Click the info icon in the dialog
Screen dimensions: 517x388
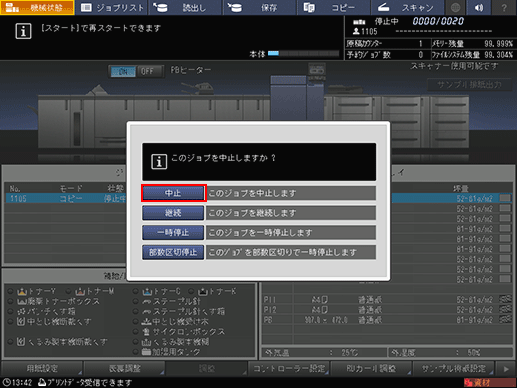point(159,162)
